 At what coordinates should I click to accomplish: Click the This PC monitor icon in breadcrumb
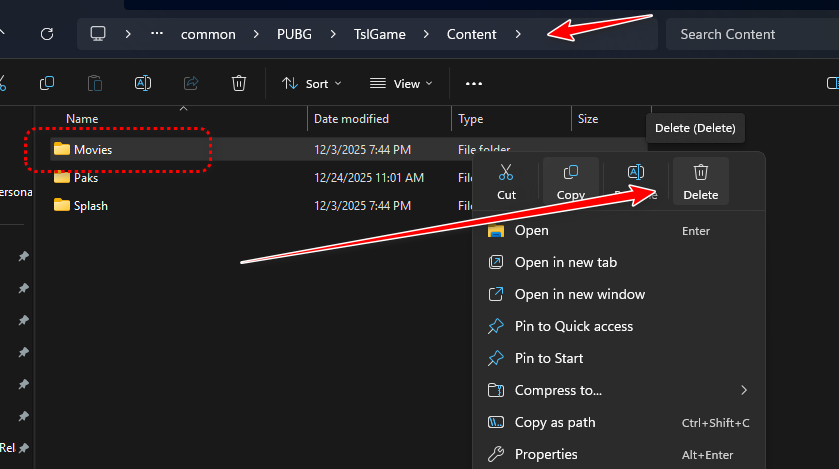[x=98, y=34]
